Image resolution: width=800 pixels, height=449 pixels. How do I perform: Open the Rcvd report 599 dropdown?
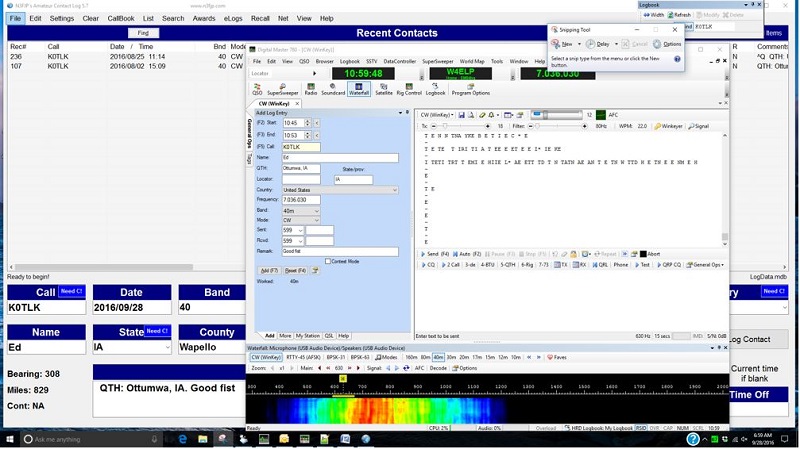[300, 241]
